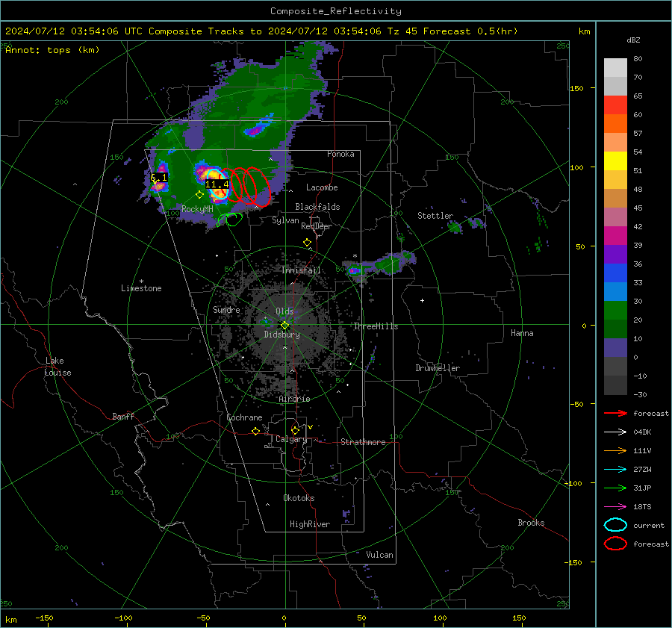672x628 pixels.
Task: Select the orange 111V track arrow
Action: [615, 450]
